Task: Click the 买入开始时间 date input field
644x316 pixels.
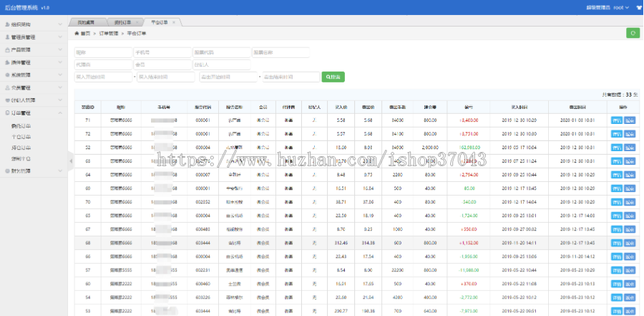Action: click(x=103, y=77)
